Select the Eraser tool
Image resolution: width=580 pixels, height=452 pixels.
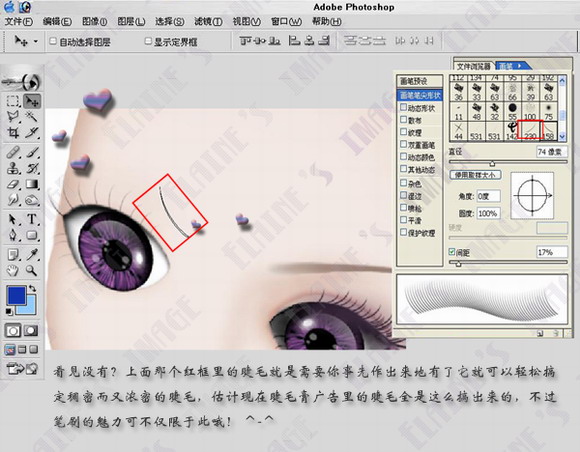[x=13, y=184]
